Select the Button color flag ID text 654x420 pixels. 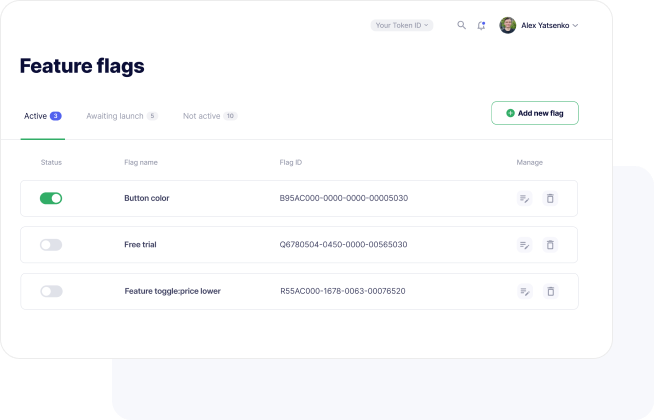344,198
